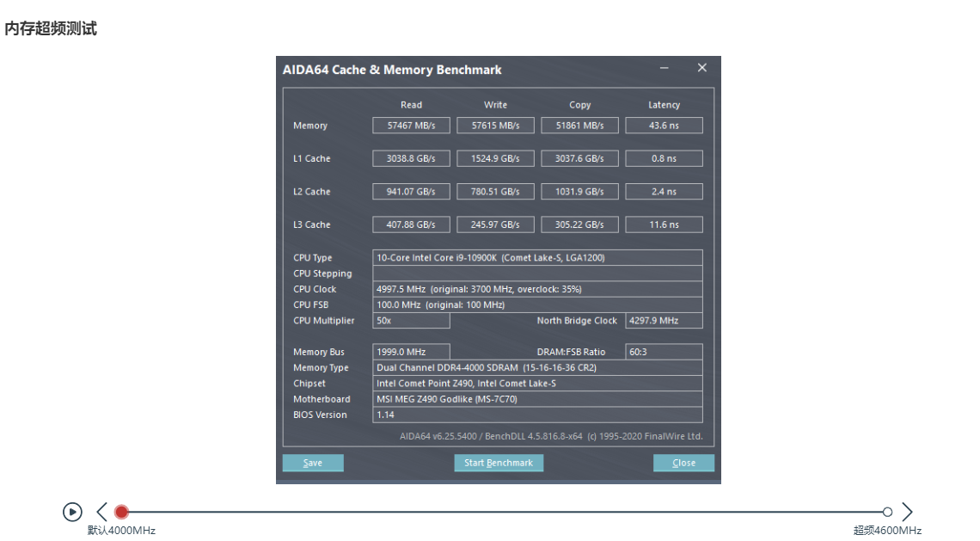980x541 pixels.
Task: Select the red 默认4000MHz slider marker
Action: pyautogui.click(x=122, y=513)
